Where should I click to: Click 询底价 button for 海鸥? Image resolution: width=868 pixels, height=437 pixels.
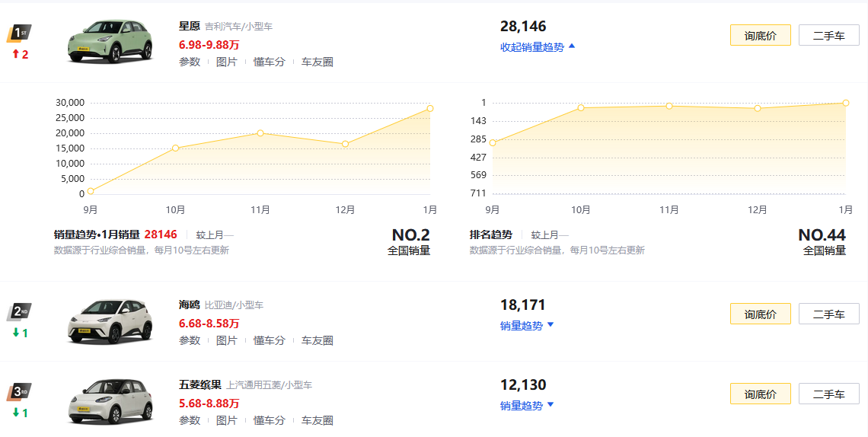(x=760, y=314)
